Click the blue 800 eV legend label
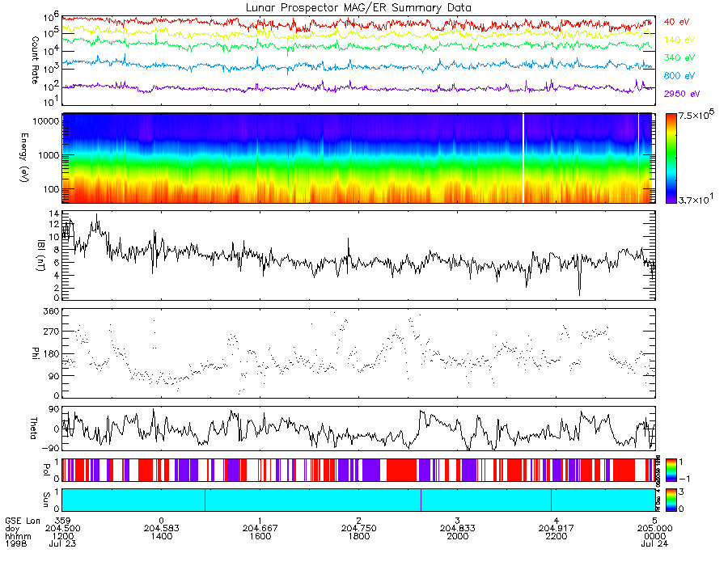The image size is (728, 566). coord(679,76)
